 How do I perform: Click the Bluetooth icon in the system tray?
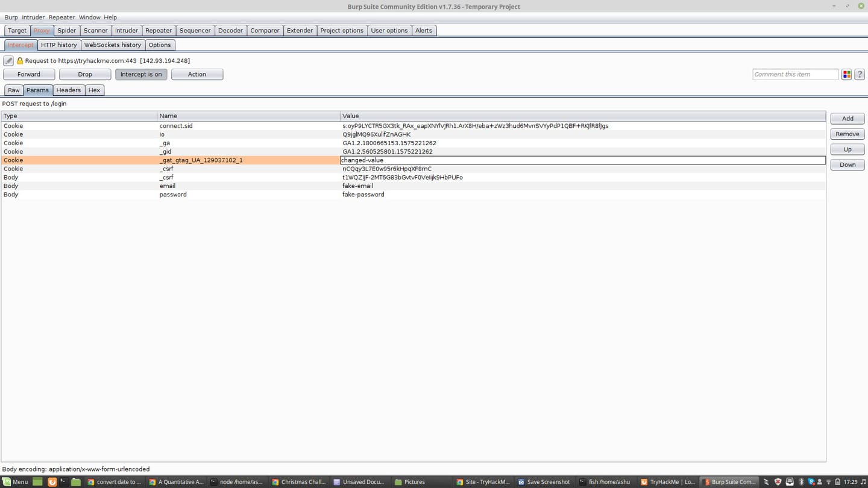(800, 482)
